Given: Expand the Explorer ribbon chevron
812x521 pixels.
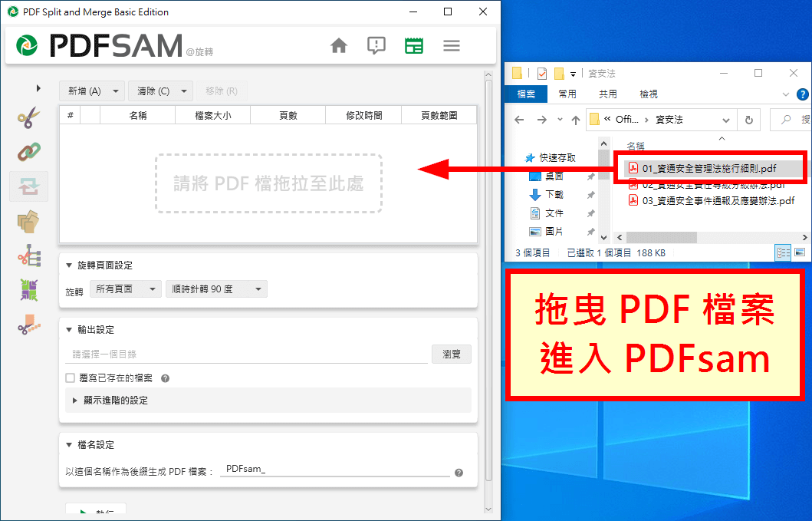Looking at the screenshot, I should (786, 94).
